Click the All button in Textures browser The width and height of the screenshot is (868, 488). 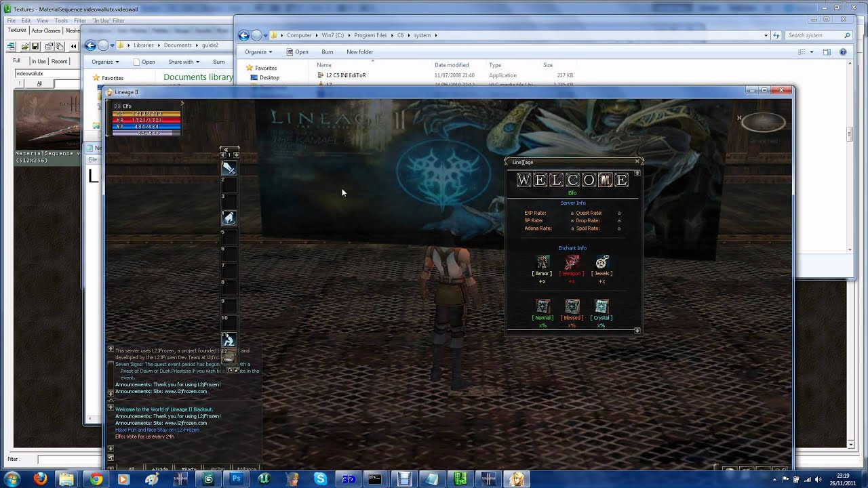(x=39, y=84)
